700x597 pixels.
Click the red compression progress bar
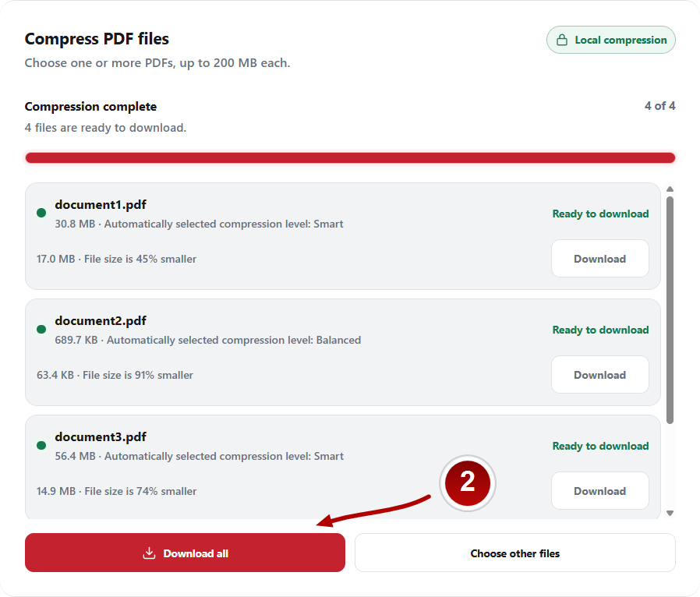350,157
